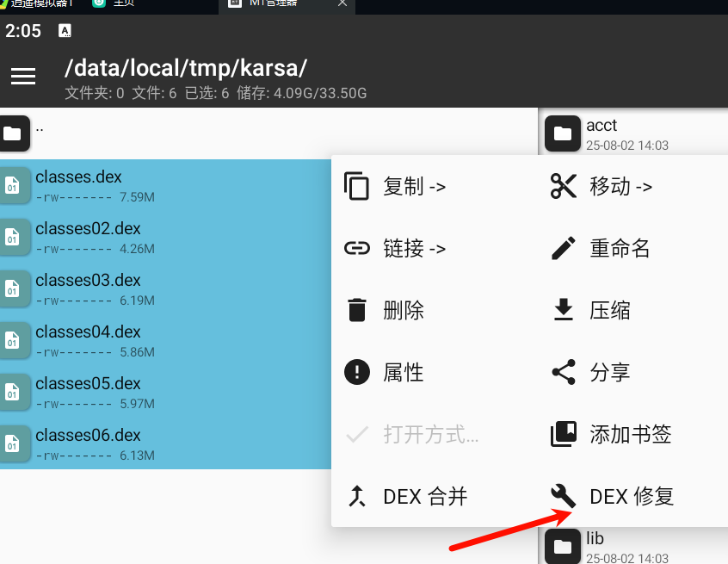This screenshot has height=564, width=728.
Task: Tap the trash can icon beside 删除
Action: pos(357,310)
